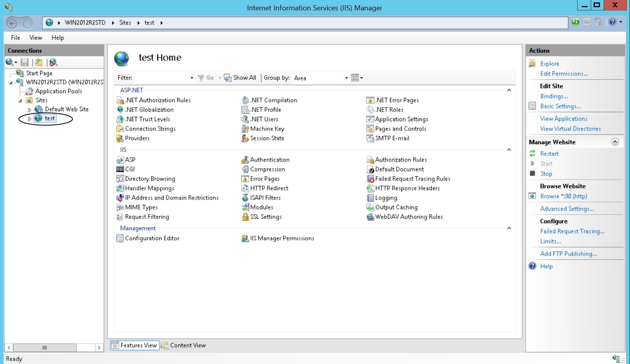630x364 pixels.
Task: Open the CGI feature
Action: (x=126, y=169)
